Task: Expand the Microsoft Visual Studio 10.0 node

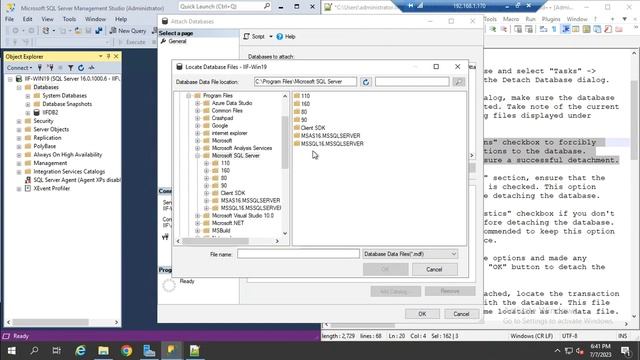Action: click(198, 216)
